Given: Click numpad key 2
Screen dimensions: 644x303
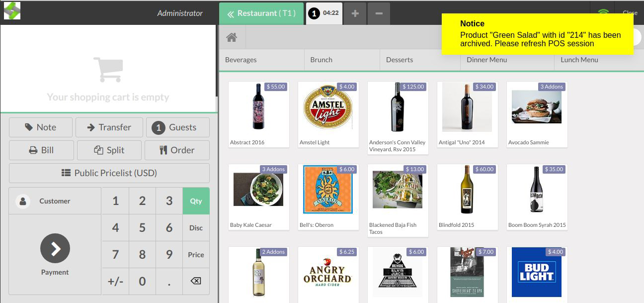Looking at the screenshot, I should tap(142, 201).
